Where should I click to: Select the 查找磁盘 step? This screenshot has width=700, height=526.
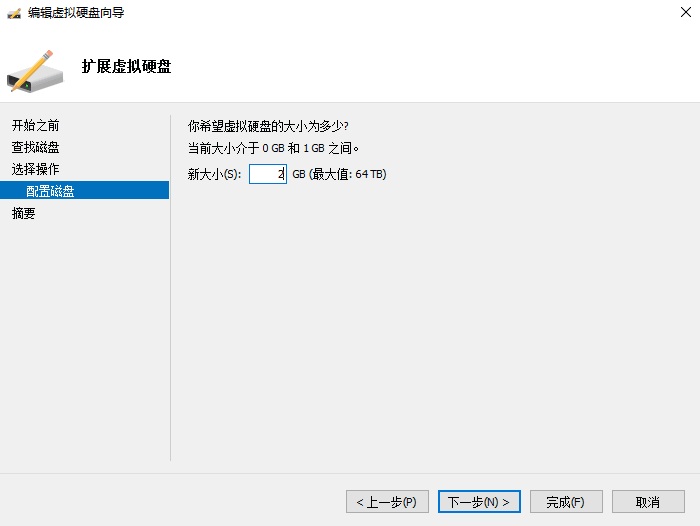click(35, 147)
